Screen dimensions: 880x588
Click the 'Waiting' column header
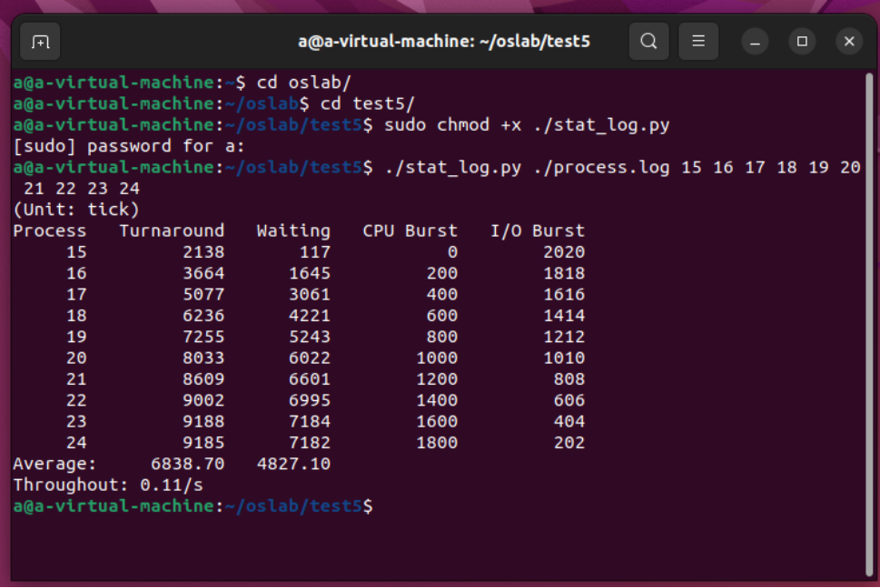click(293, 231)
